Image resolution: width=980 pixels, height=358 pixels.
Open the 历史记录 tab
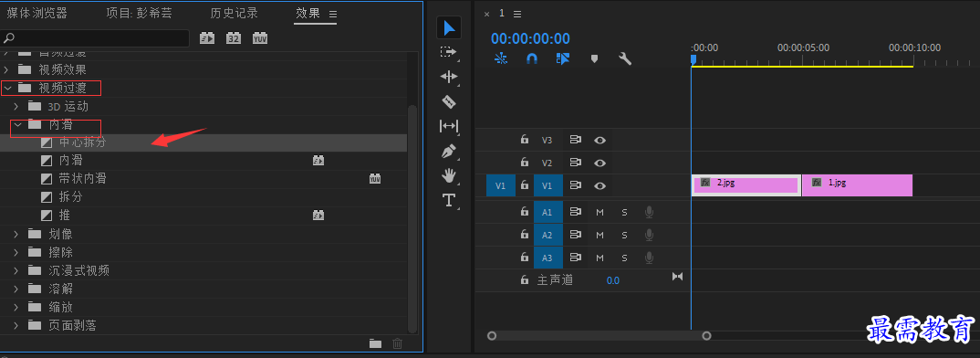(234, 13)
